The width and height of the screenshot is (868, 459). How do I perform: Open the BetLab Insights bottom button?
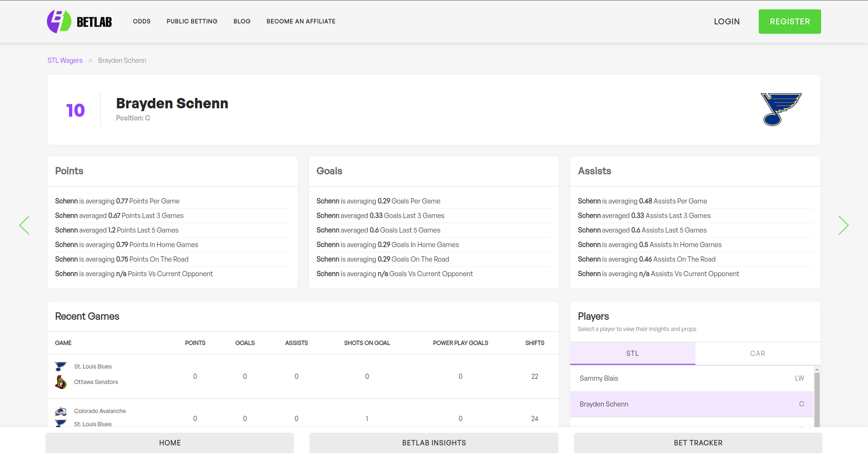click(434, 443)
